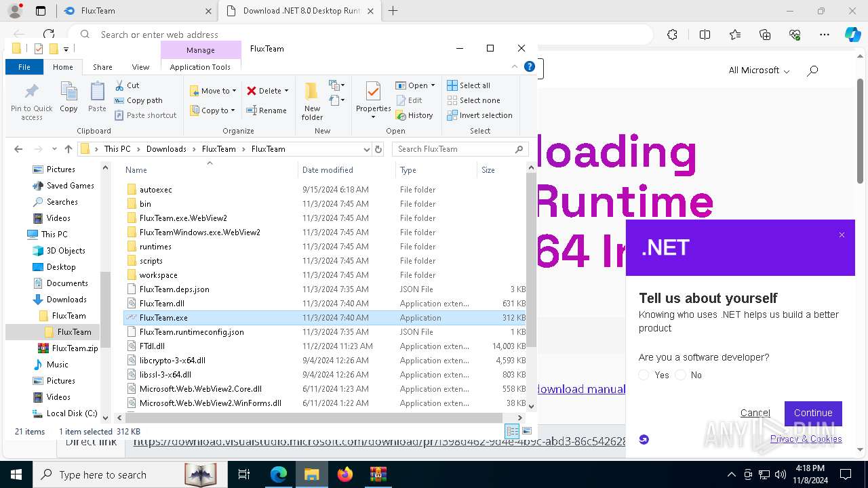Click Explorer Help question mark icon
This screenshot has height=488, width=868.
[x=530, y=66]
